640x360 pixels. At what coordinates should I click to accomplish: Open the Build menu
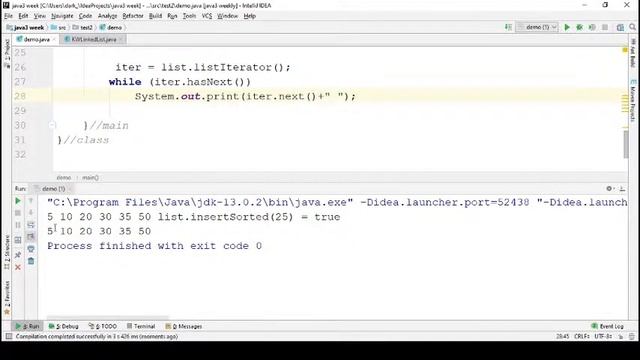(155, 16)
